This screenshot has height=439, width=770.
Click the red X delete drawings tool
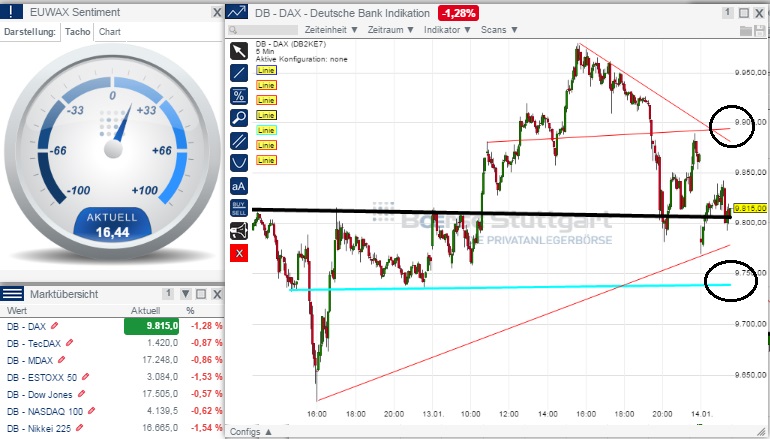click(239, 253)
